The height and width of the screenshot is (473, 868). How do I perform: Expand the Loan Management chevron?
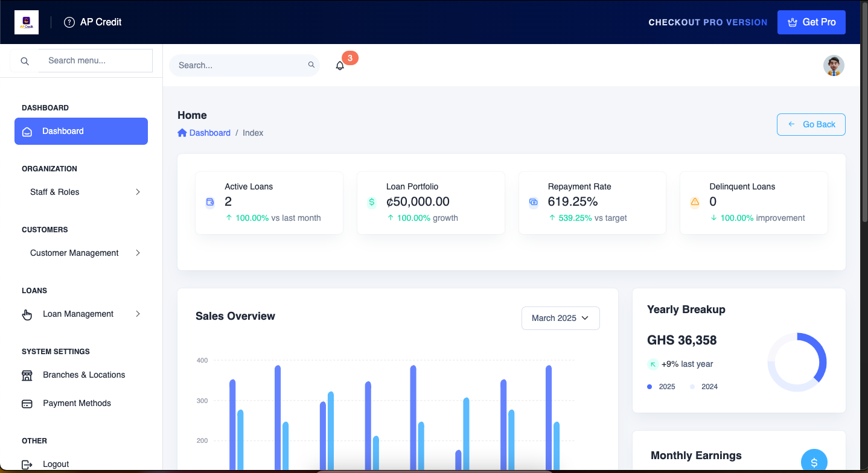(x=138, y=314)
